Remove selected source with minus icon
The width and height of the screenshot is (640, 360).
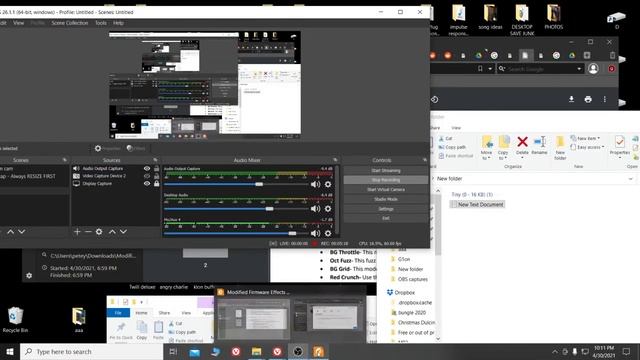[88, 231]
